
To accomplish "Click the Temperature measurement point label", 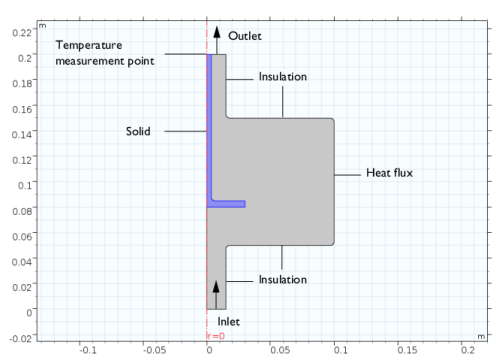I will coord(105,53).
